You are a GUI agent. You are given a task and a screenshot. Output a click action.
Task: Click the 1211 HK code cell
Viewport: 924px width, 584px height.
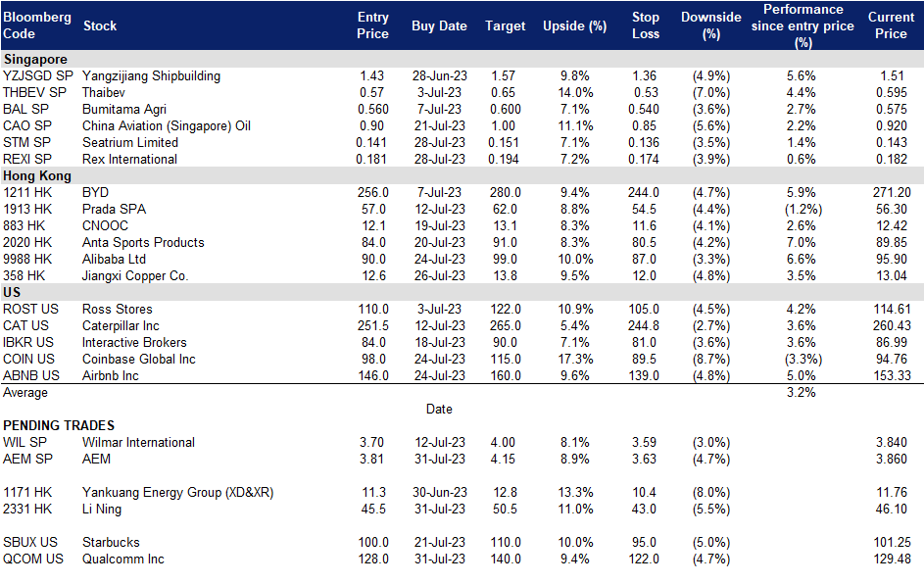(27, 193)
